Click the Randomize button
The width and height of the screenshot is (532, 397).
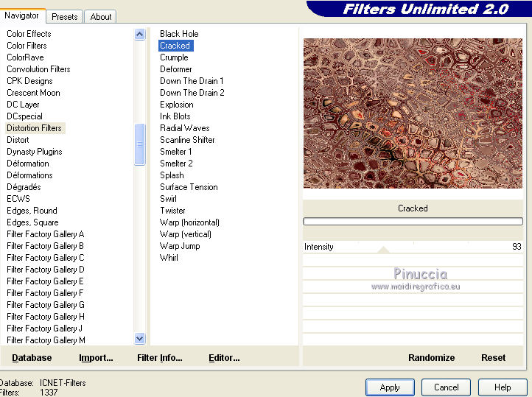(431, 358)
